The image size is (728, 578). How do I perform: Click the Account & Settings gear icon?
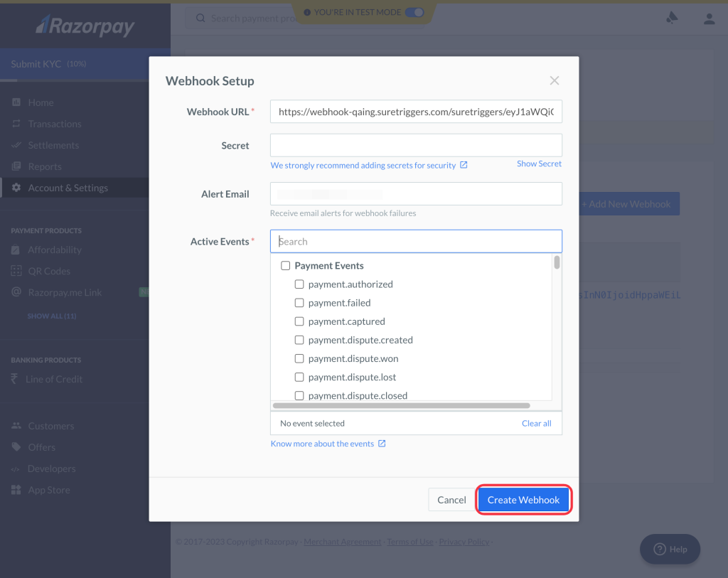[x=16, y=188]
